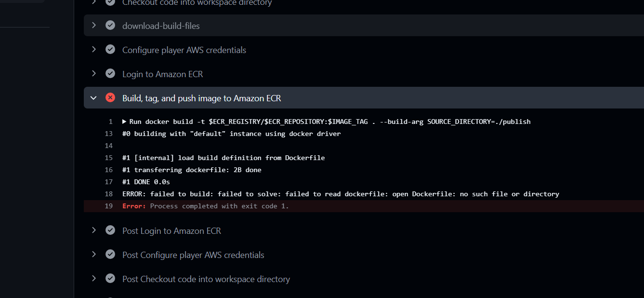
Task: Click the checkmark icon for Post Login to Amazon ECR
Action: [110, 230]
